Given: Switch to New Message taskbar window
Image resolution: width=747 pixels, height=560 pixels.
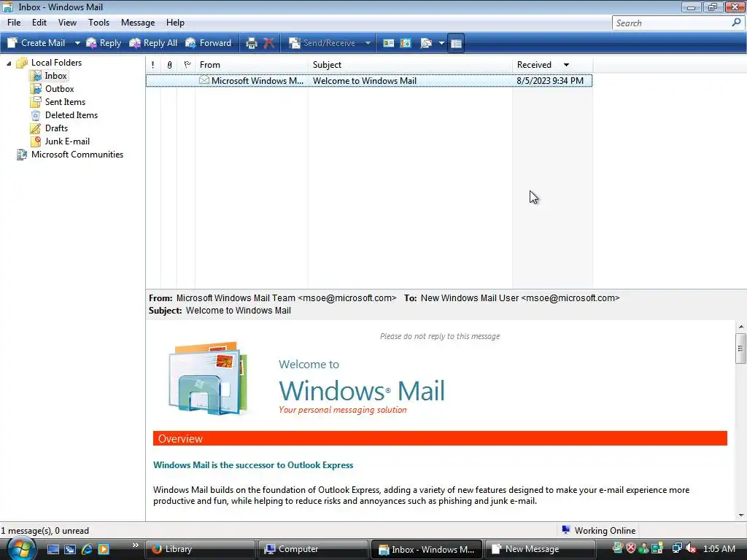Looking at the screenshot, I should tap(539, 549).
